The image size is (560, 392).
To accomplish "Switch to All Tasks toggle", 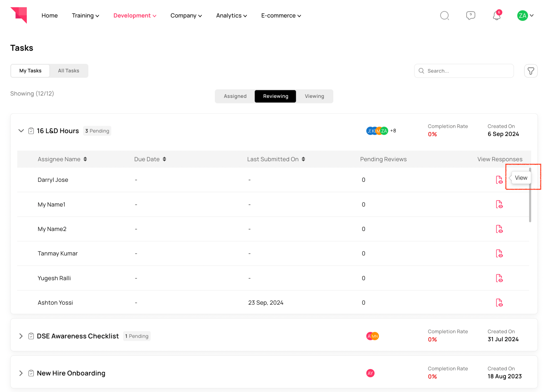I will (68, 71).
